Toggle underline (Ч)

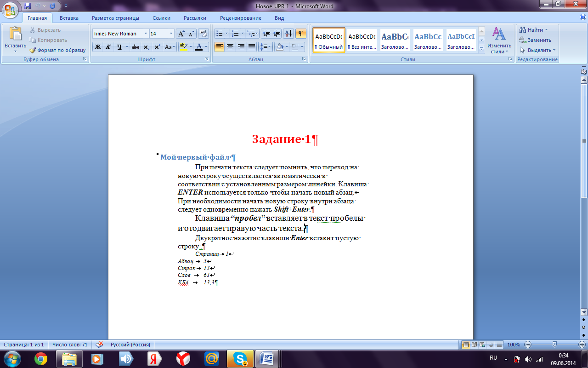[x=119, y=47]
